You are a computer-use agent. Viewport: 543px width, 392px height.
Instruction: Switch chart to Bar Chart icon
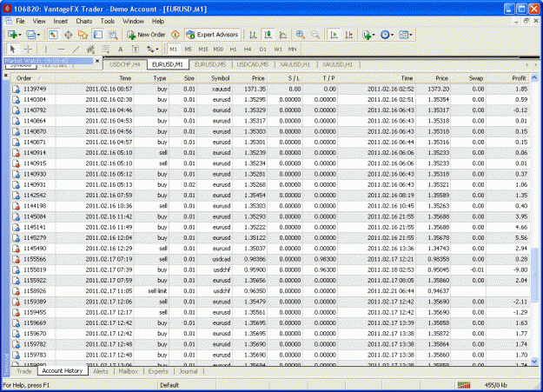(x=253, y=35)
